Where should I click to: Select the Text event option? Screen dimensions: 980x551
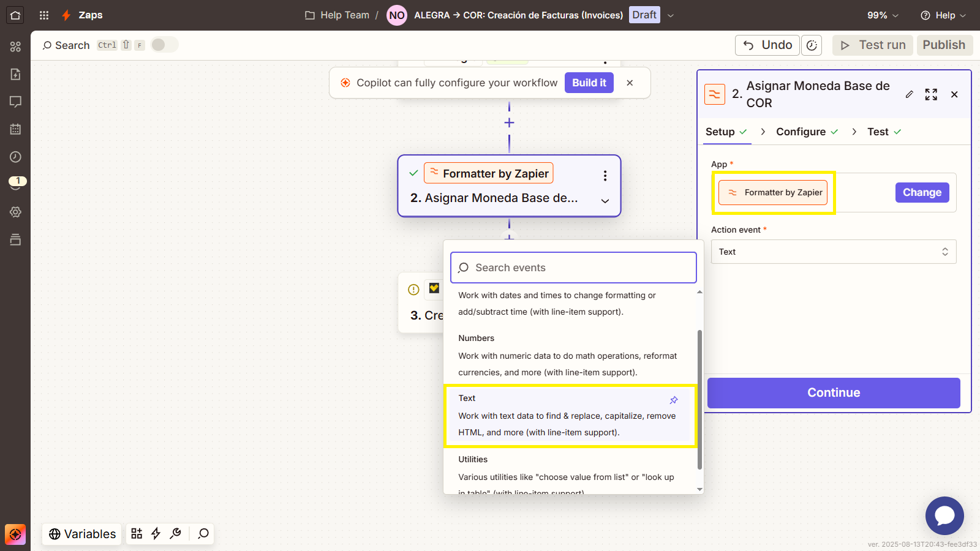[570, 416]
